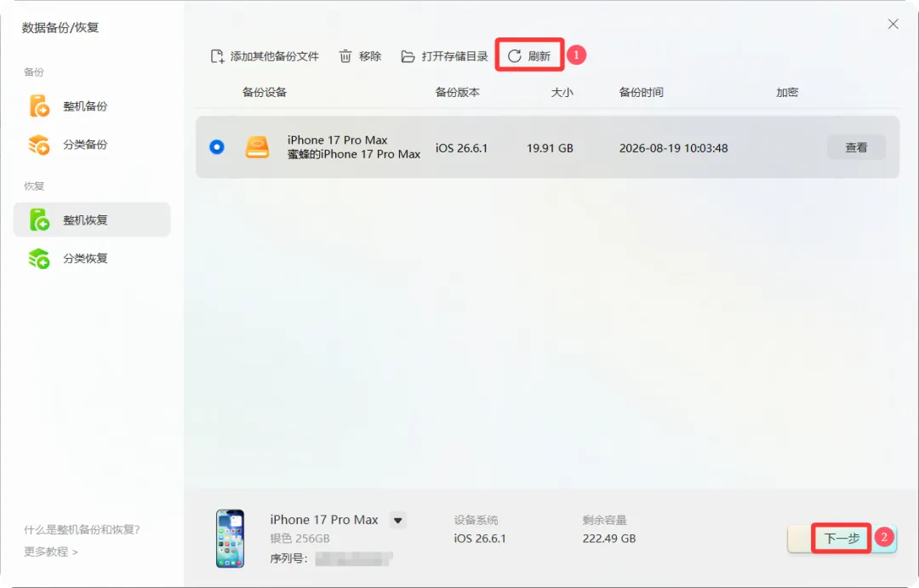Click the 大小 column header

pyautogui.click(x=562, y=92)
